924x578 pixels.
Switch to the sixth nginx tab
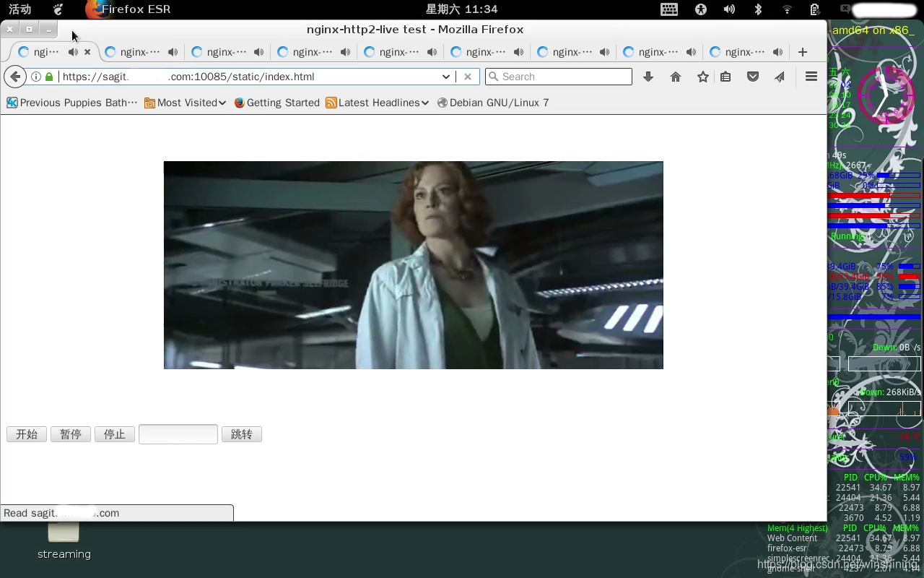pos(485,52)
